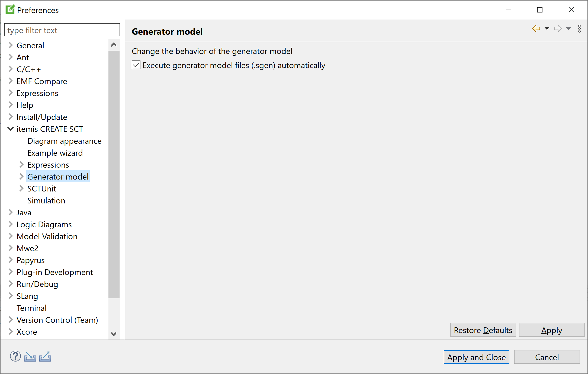The image size is (588, 374).
Task: Expand the Help tree node
Action: (11, 105)
